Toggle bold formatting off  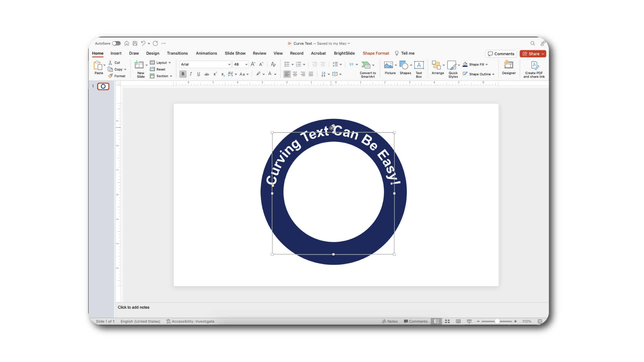(x=183, y=74)
